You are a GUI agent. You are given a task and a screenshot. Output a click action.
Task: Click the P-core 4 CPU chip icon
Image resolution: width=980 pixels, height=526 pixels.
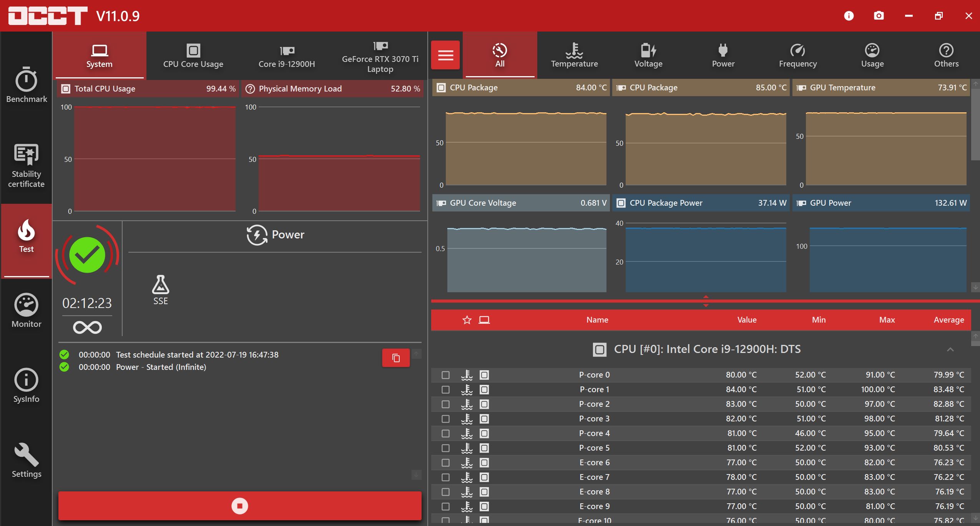pos(484,433)
